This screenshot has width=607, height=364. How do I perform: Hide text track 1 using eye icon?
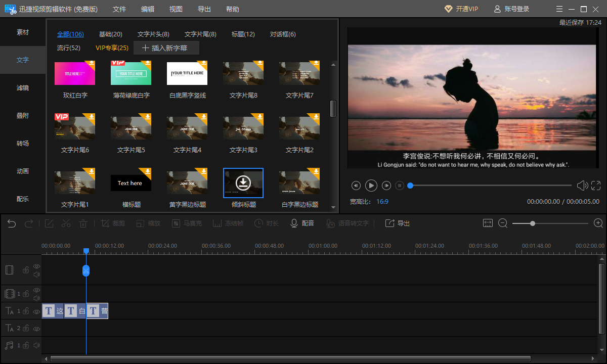[x=36, y=311]
